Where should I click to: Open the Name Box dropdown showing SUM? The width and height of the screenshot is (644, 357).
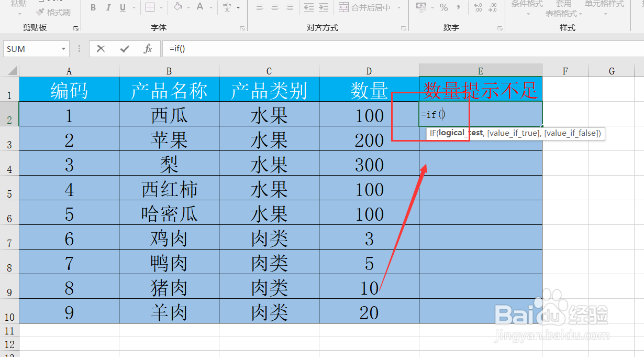63,49
